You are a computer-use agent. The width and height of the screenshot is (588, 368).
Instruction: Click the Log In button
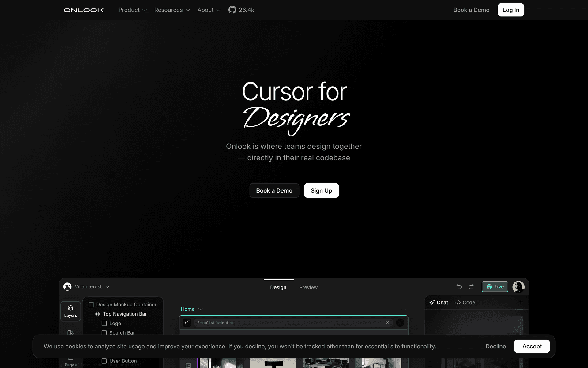pyautogui.click(x=511, y=10)
